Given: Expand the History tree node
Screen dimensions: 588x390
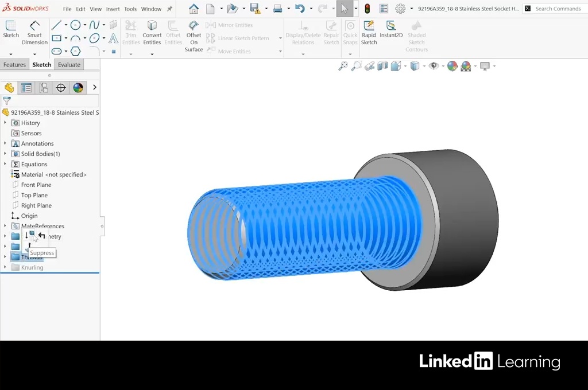Looking at the screenshot, I should (5, 123).
